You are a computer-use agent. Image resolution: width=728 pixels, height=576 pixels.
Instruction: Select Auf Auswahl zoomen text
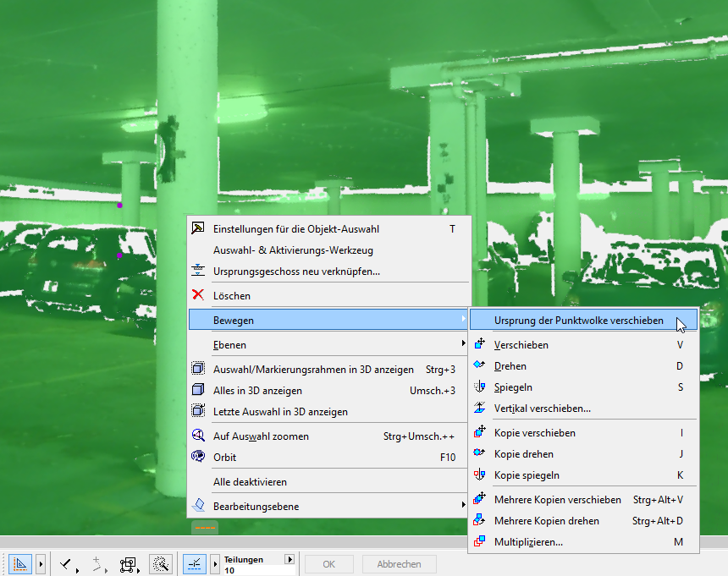[x=261, y=436]
